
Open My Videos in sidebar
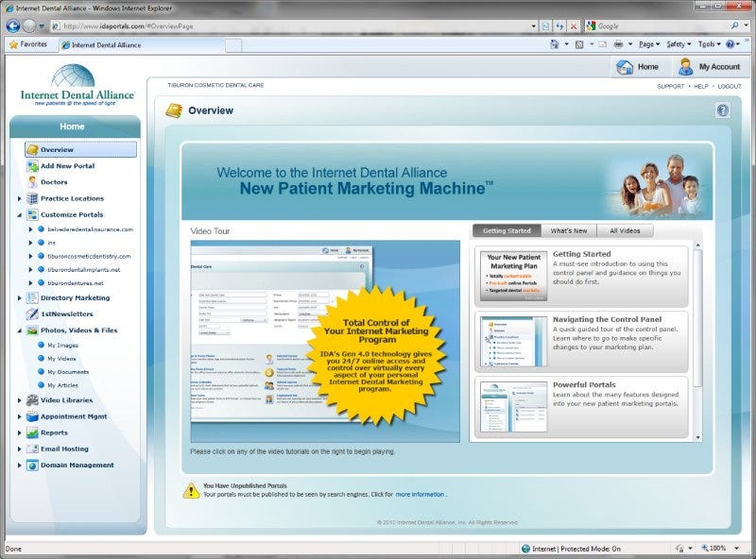coord(61,359)
